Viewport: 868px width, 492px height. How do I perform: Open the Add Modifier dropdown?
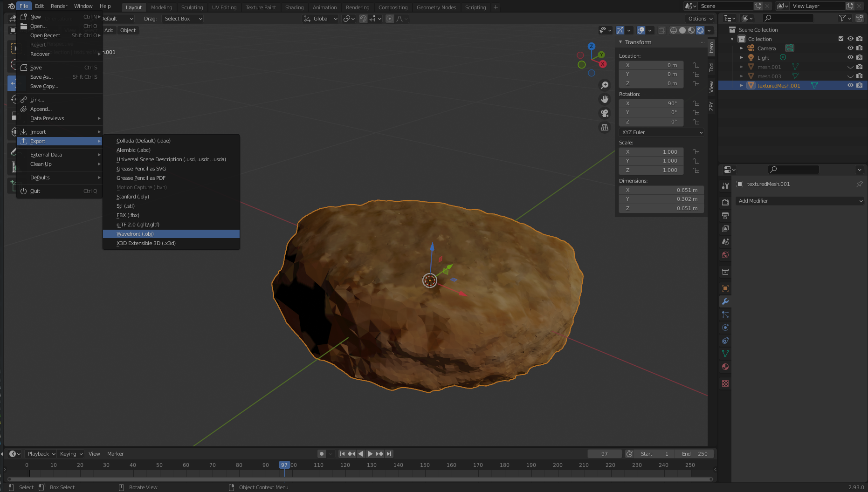800,201
